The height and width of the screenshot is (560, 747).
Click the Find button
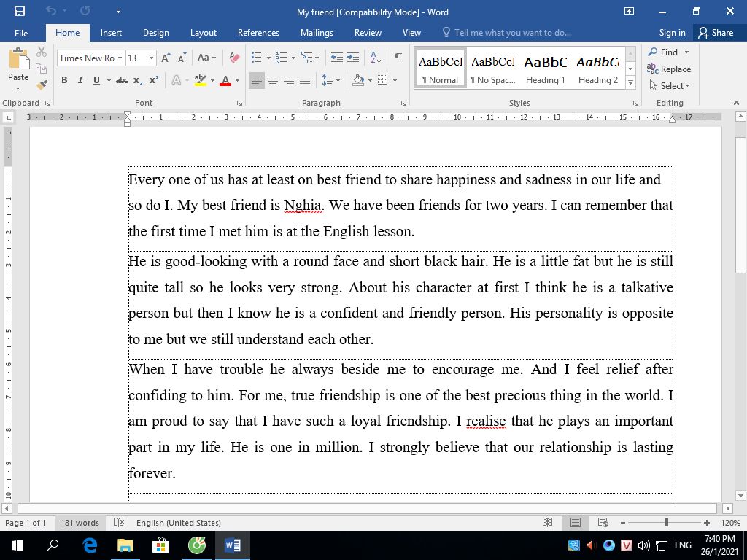(x=663, y=52)
